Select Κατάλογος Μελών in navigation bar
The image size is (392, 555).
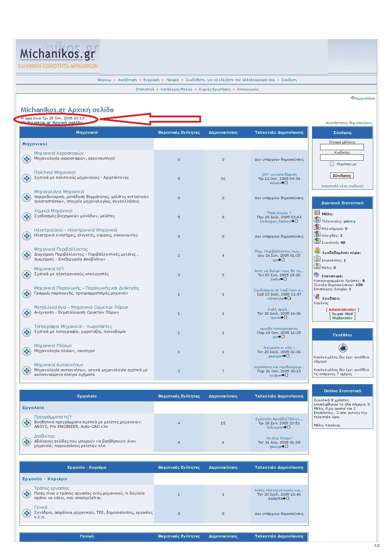pos(176,89)
